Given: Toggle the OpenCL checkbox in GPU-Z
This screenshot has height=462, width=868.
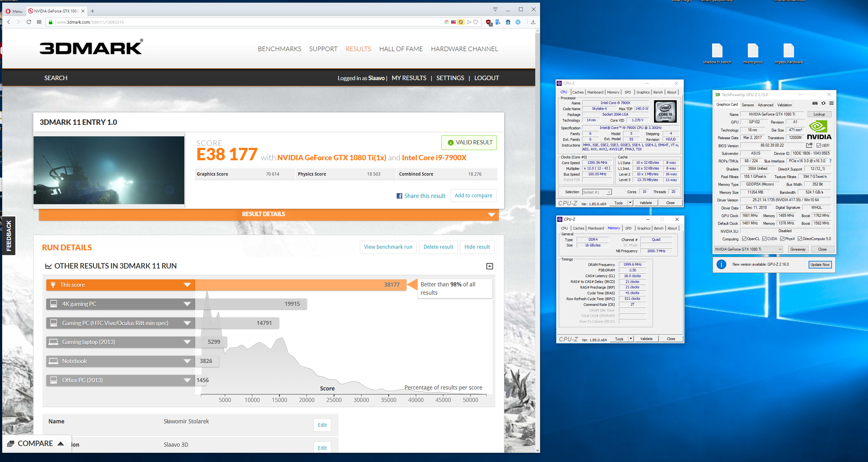Looking at the screenshot, I should point(744,239).
